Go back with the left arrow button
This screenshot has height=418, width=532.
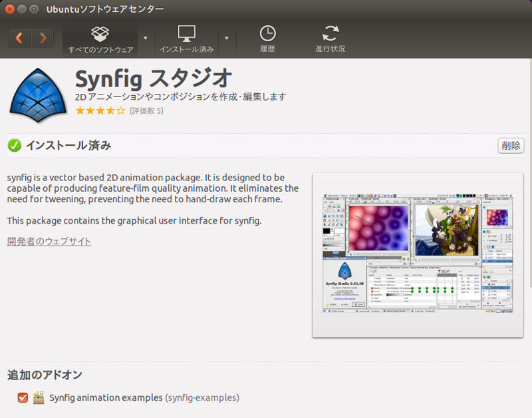tap(19, 38)
